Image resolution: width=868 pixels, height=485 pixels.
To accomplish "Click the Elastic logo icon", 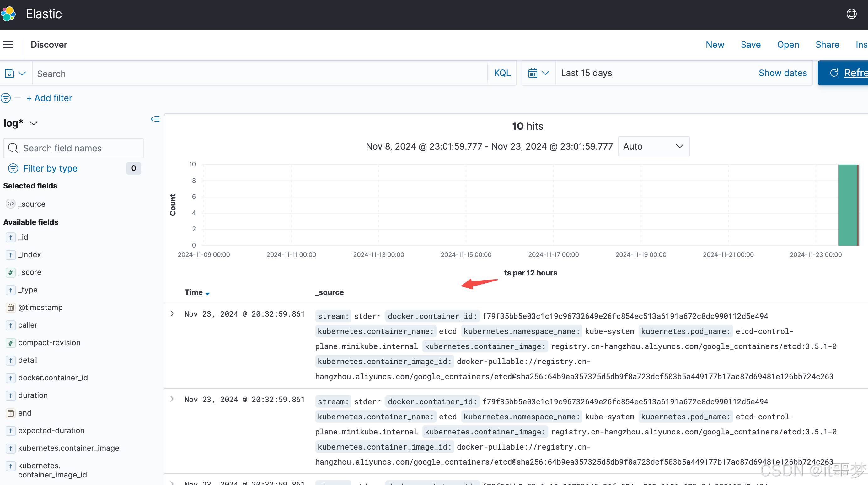I will (8, 14).
